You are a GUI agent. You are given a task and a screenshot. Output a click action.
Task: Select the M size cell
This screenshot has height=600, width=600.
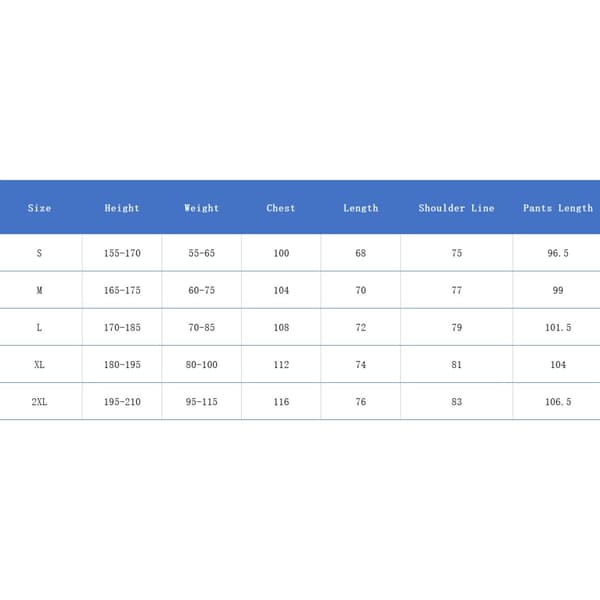(x=39, y=290)
